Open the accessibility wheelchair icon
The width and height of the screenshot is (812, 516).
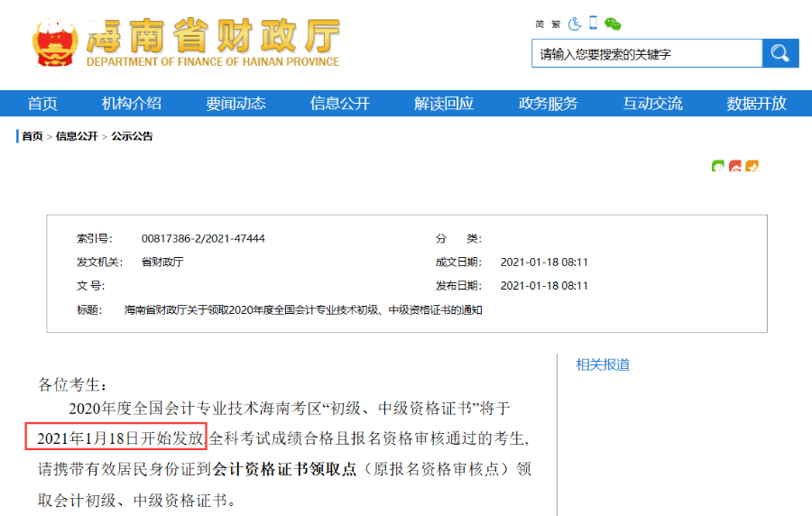[x=575, y=23]
